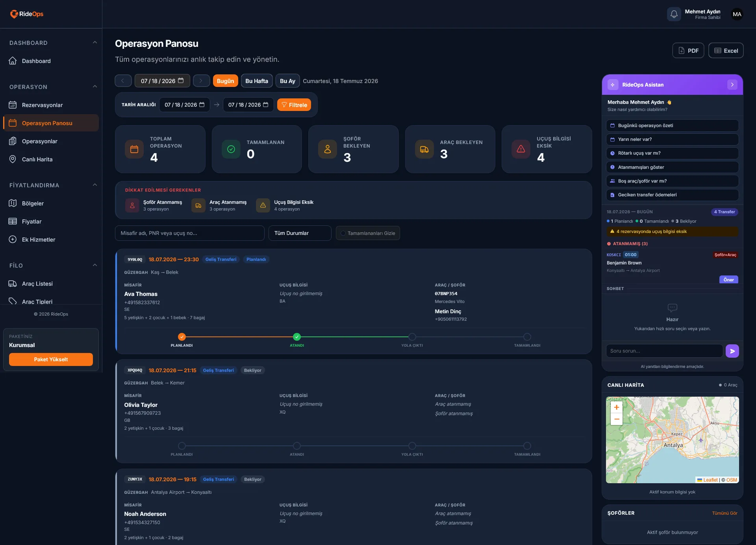The width and height of the screenshot is (756, 545).
Task: Click the Ek Hizmetler plus icon
Action: point(13,240)
